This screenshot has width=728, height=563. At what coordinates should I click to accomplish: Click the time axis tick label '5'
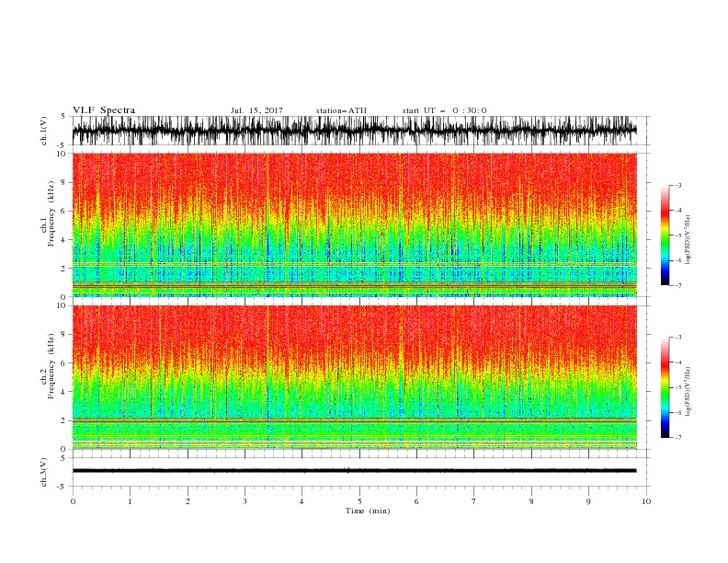tap(359, 501)
